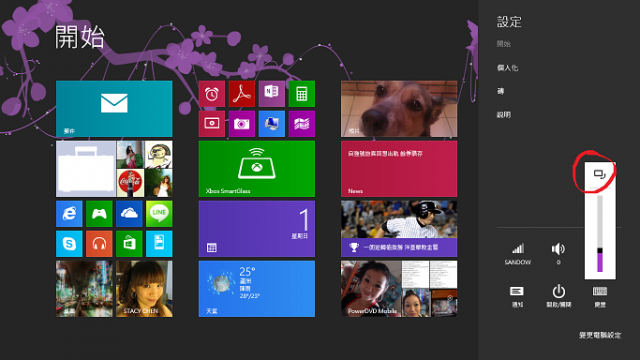Launch the Adobe Reader tile

[x=242, y=94]
